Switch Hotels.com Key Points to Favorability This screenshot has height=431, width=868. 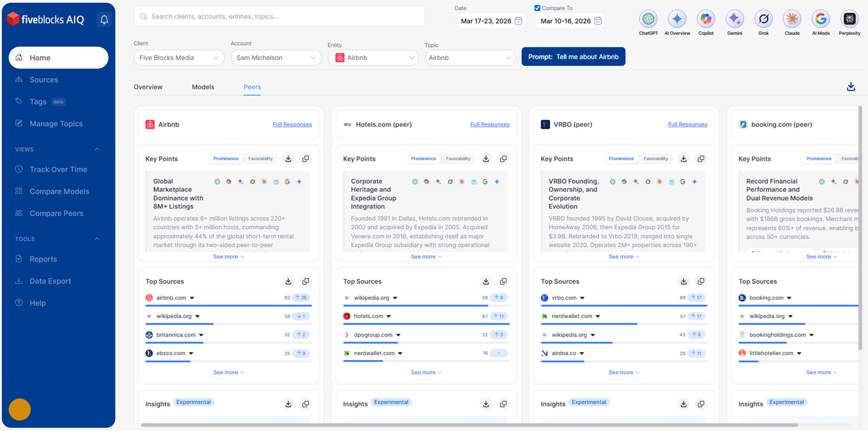(x=458, y=159)
